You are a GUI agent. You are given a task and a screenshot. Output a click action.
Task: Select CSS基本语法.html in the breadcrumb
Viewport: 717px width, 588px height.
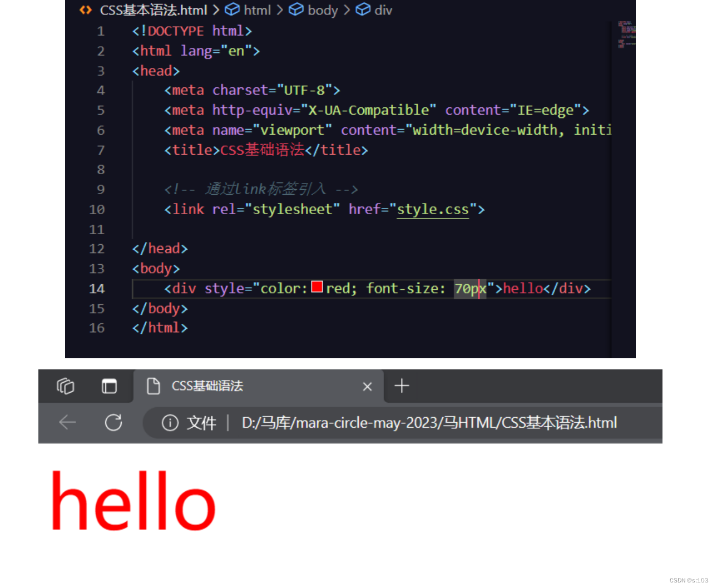click(154, 10)
